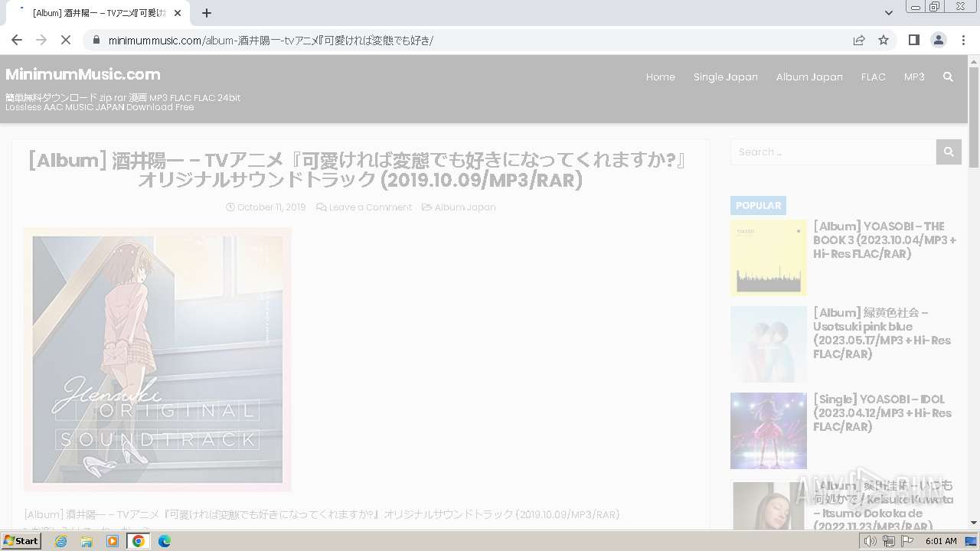
Task: Close the [Album] 酒井陽一 tab
Action: click(178, 13)
